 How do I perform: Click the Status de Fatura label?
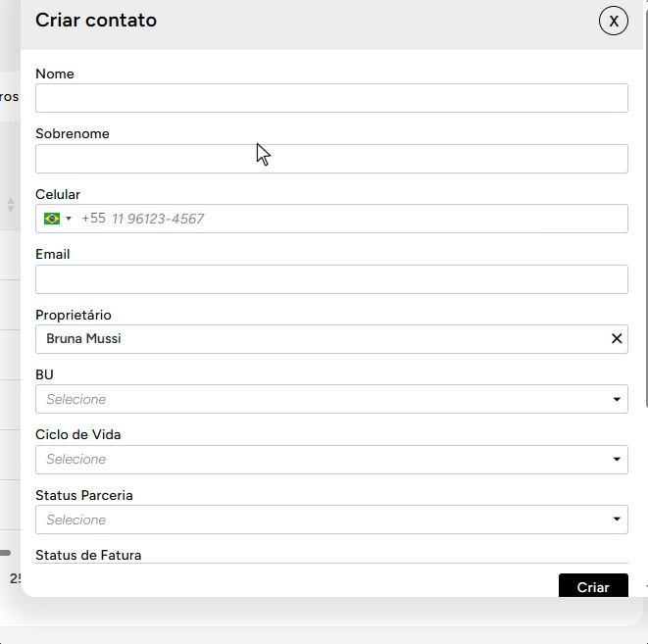88,555
